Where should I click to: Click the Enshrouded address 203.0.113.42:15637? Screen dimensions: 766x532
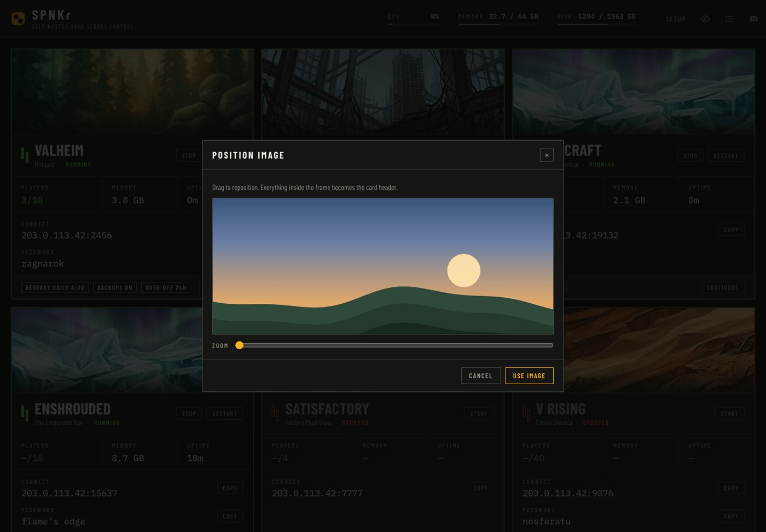click(69, 493)
